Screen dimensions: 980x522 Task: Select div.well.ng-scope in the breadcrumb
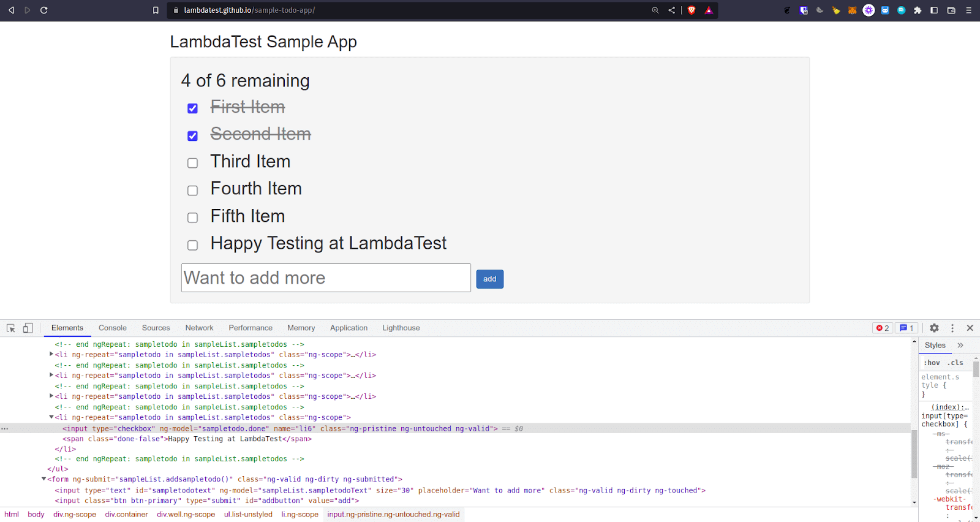pyautogui.click(x=186, y=515)
